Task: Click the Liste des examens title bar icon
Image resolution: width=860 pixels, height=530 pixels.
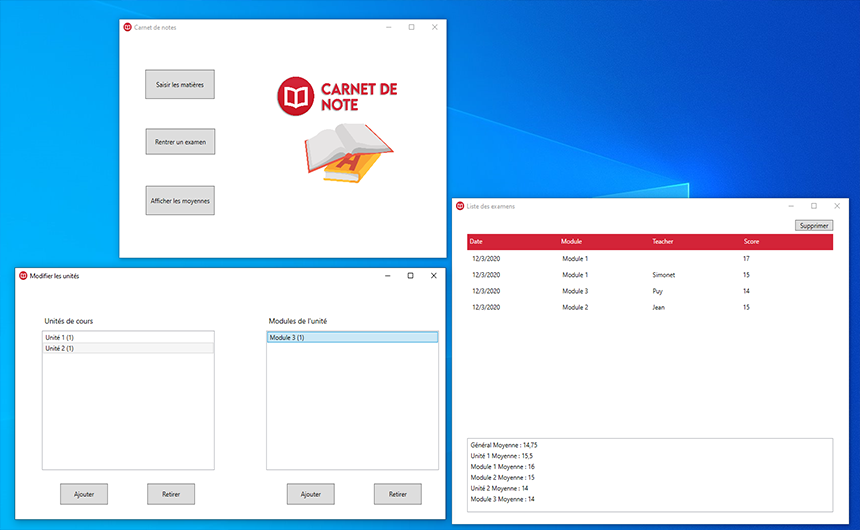Action: point(460,206)
